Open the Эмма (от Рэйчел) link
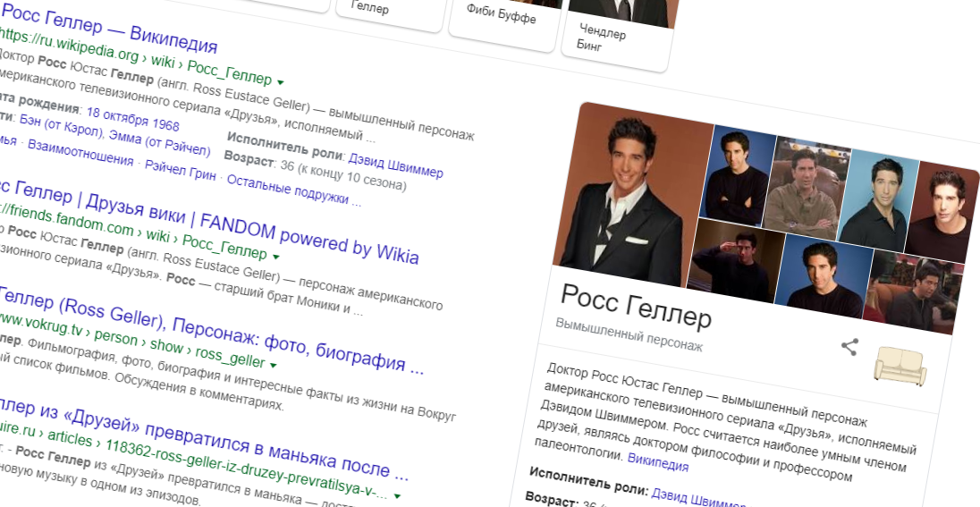980x507 pixels. tap(159, 144)
